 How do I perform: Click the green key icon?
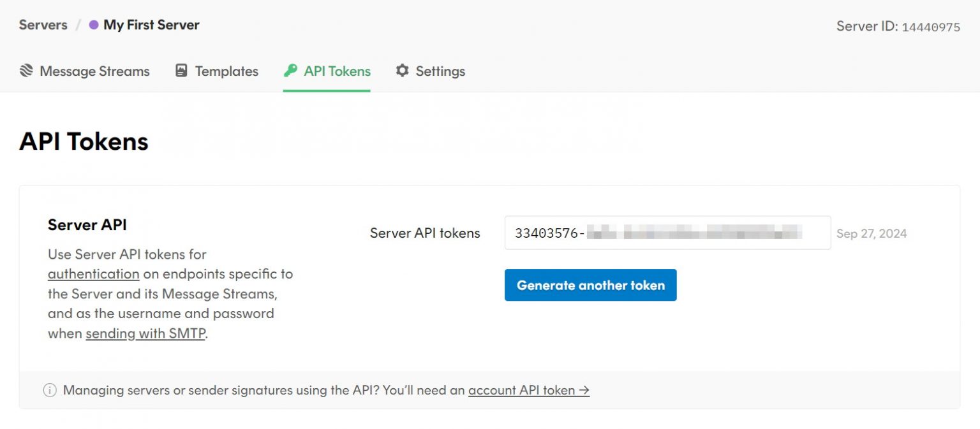(x=290, y=71)
